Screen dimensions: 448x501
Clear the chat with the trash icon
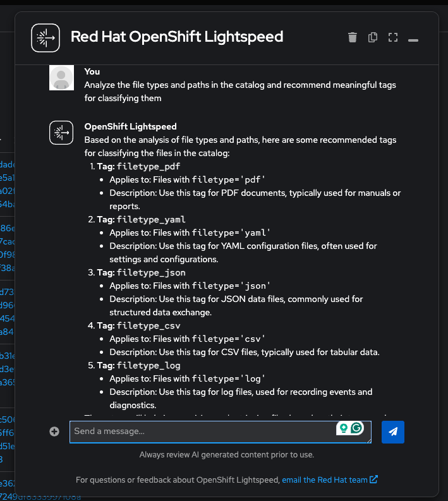click(x=353, y=37)
